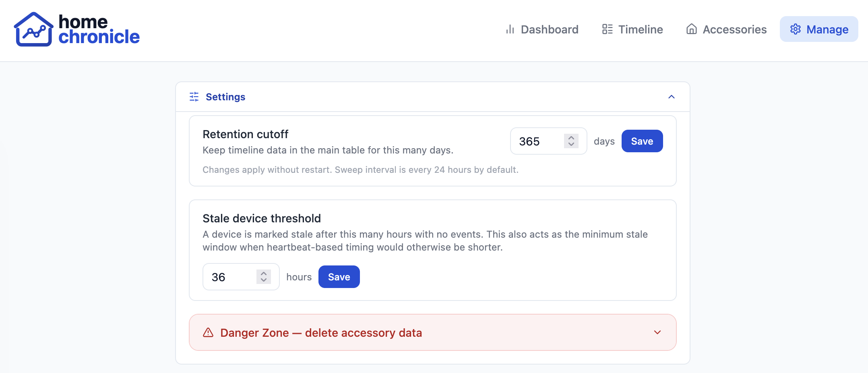Viewport: 868px width, 373px height.
Task: Decrement stale hours with the down stepper
Action: (x=264, y=280)
